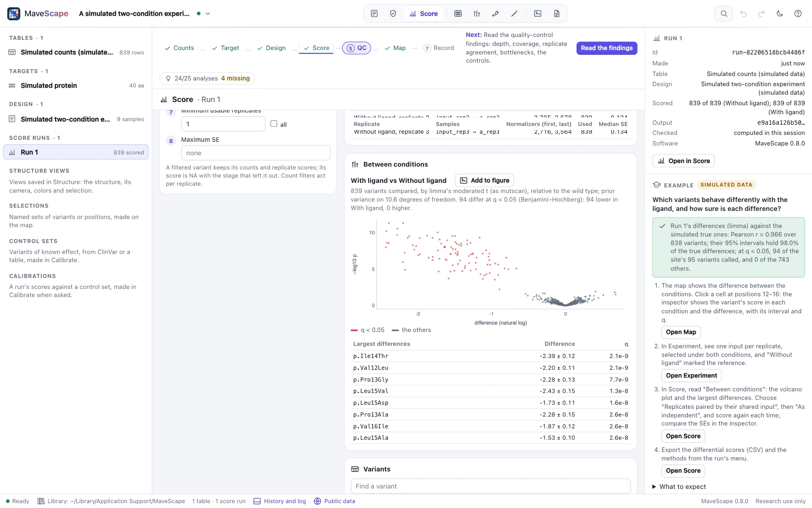Click the p.Ile14Thr row in largest differences

(490, 356)
